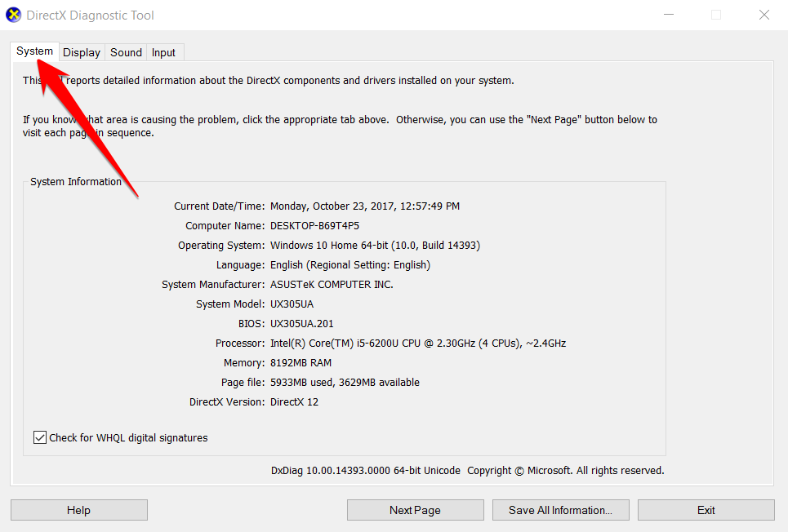
Task: Click the DxDiag 10.00.14393.0000 version text
Action: [x=365, y=470]
